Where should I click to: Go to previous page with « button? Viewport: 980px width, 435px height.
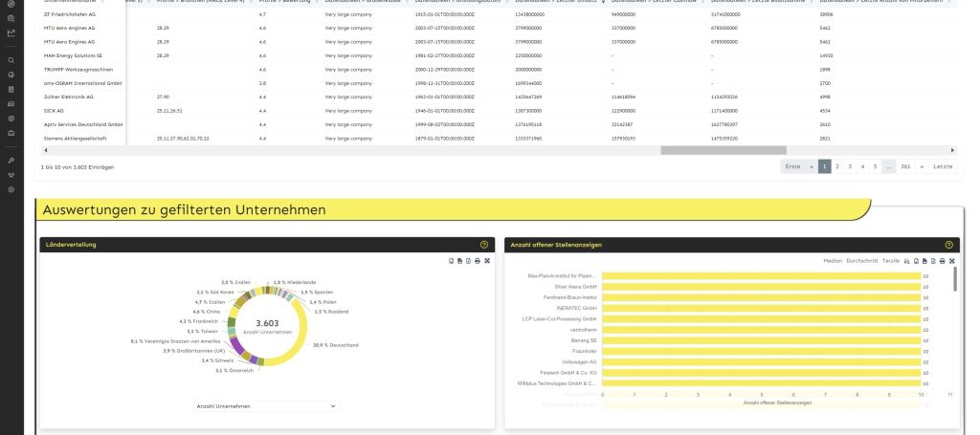pyautogui.click(x=812, y=166)
